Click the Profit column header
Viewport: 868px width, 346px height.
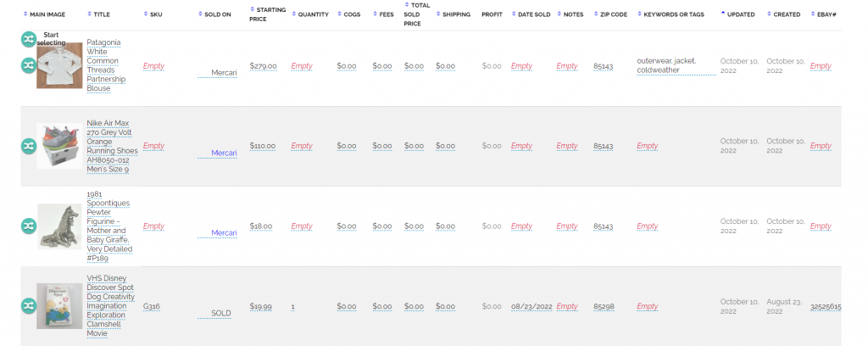coord(492,14)
